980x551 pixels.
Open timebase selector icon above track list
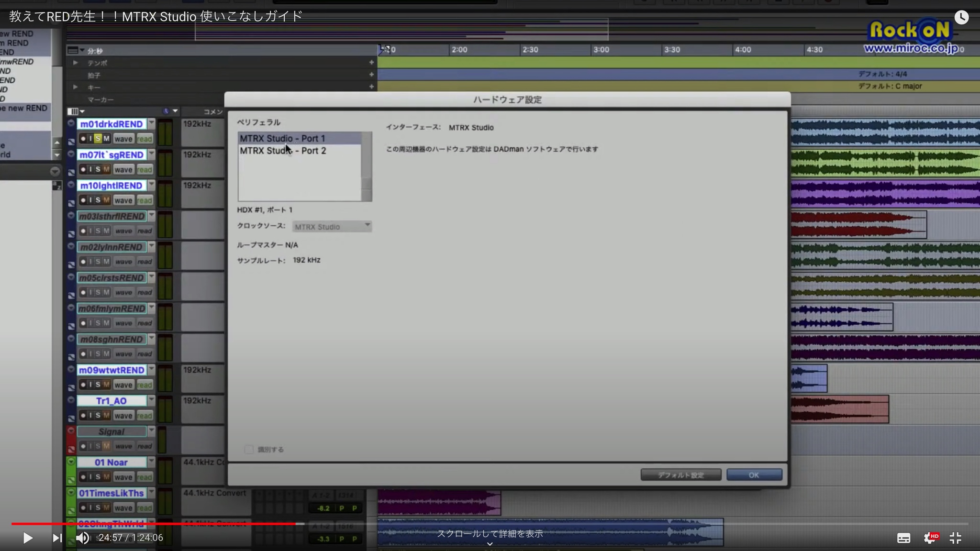coord(170,111)
